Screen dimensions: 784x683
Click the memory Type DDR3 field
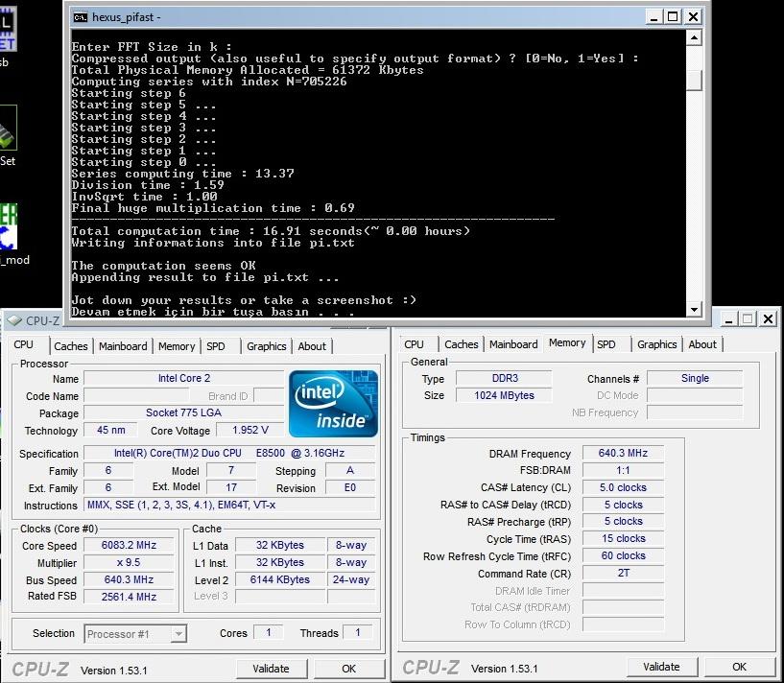pos(504,378)
